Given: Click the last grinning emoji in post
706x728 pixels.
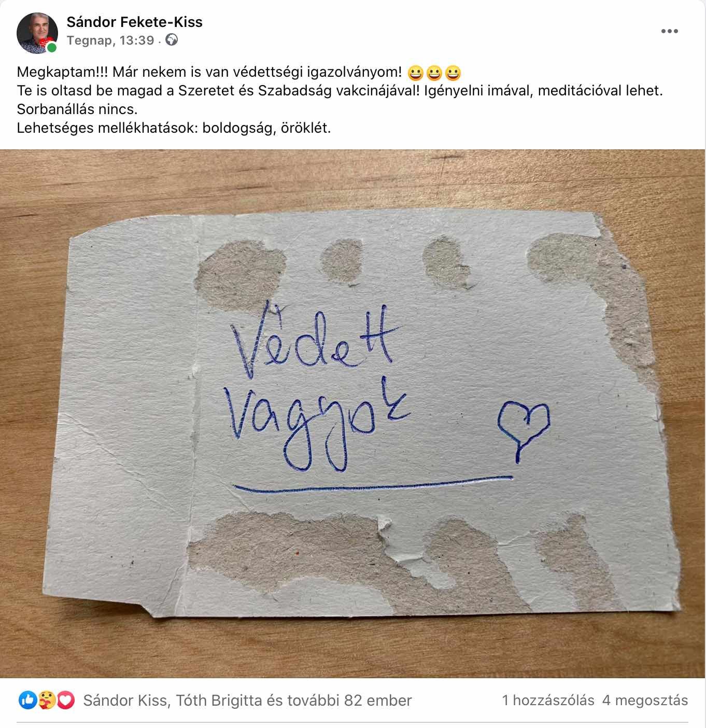Looking at the screenshot, I should 453,73.
